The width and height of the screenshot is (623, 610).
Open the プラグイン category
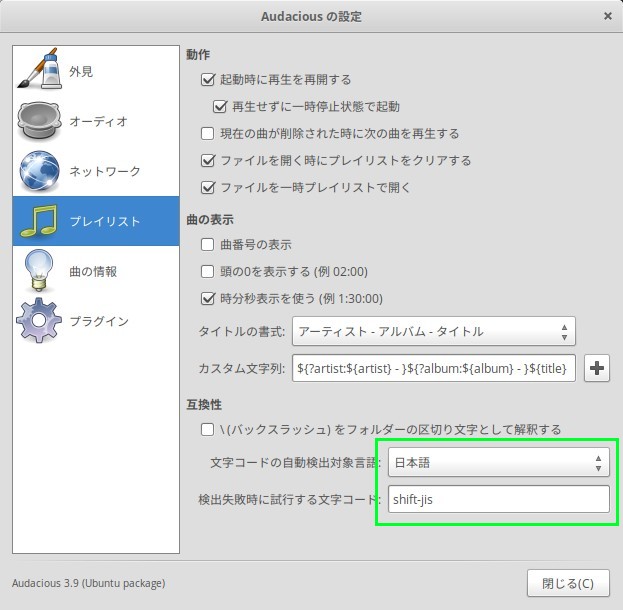[96, 320]
